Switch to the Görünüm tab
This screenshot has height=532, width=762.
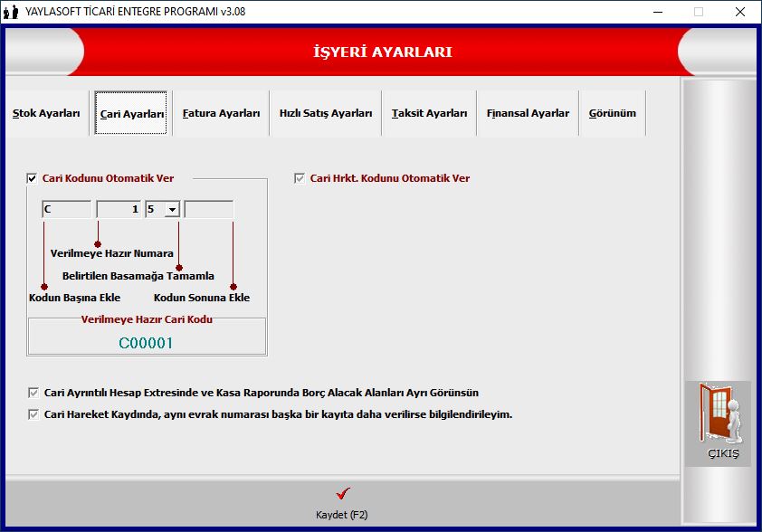click(613, 113)
